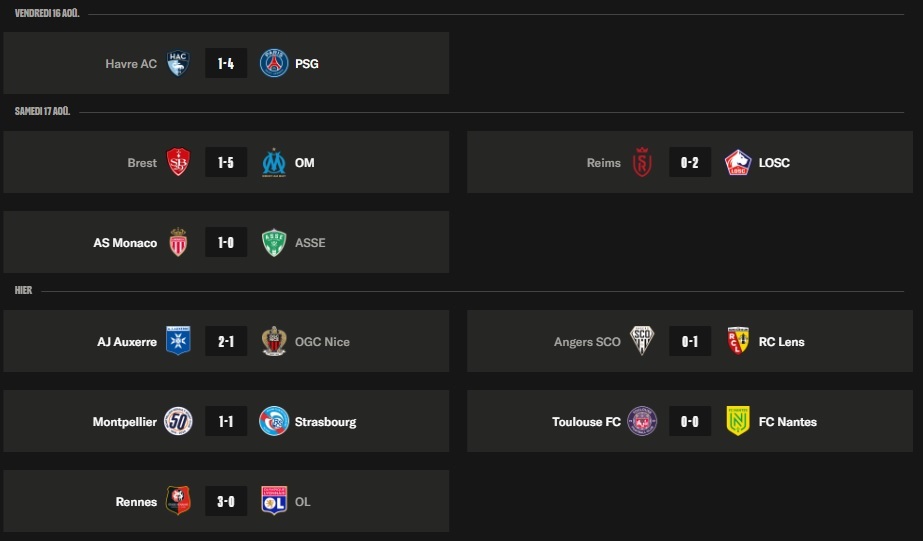Select the Toulouse FC team name
The width and height of the screenshot is (923, 541).
[586, 422]
